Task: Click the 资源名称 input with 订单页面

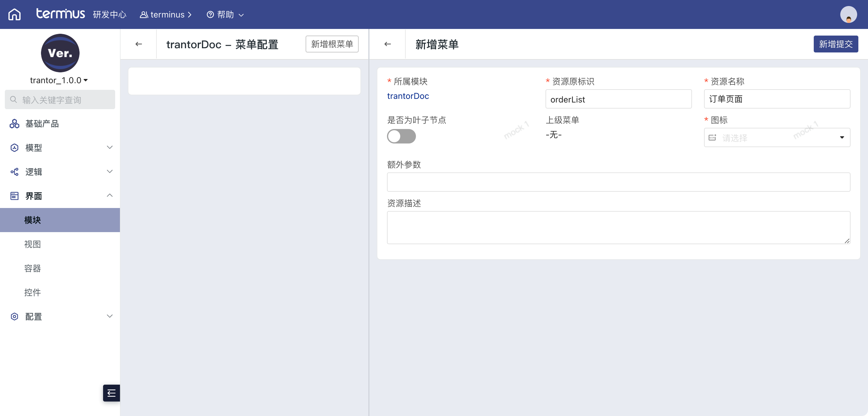Action: click(777, 99)
